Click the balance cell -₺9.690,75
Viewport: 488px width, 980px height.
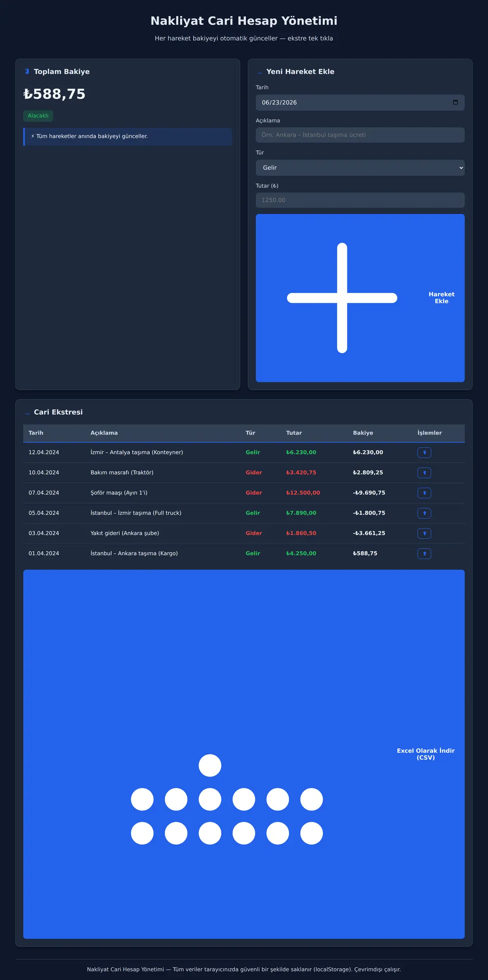coord(369,493)
